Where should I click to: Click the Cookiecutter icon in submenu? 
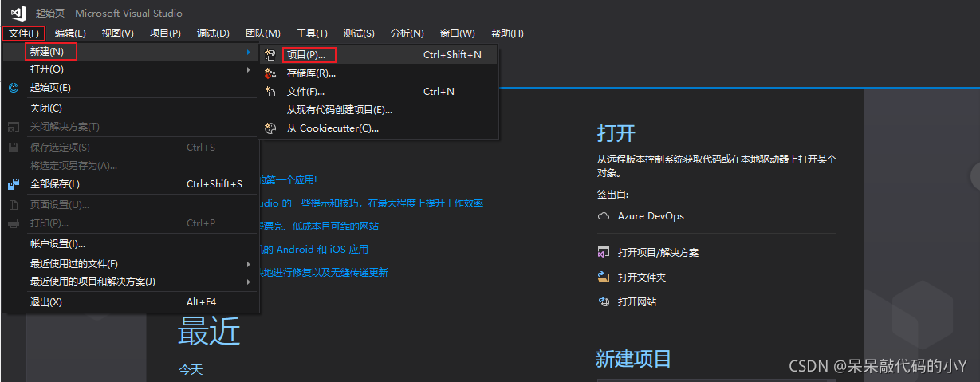click(x=270, y=128)
